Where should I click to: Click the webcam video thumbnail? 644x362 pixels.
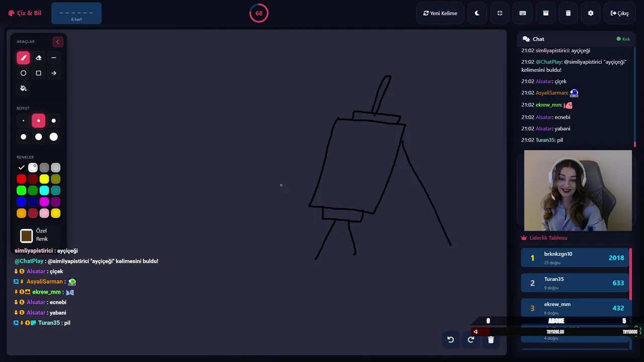pyautogui.click(x=578, y=191)
